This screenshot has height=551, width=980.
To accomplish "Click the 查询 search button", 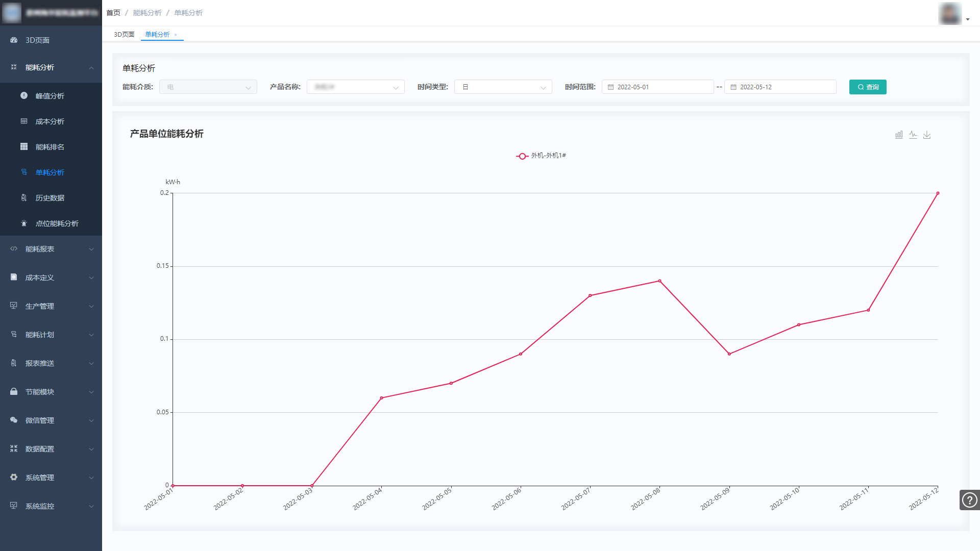I will point(868,87).
